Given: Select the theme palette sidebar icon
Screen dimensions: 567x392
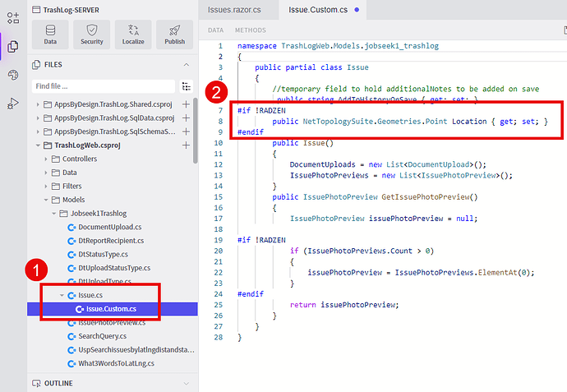Looking at the screenshot, I should tap(12, 75).
